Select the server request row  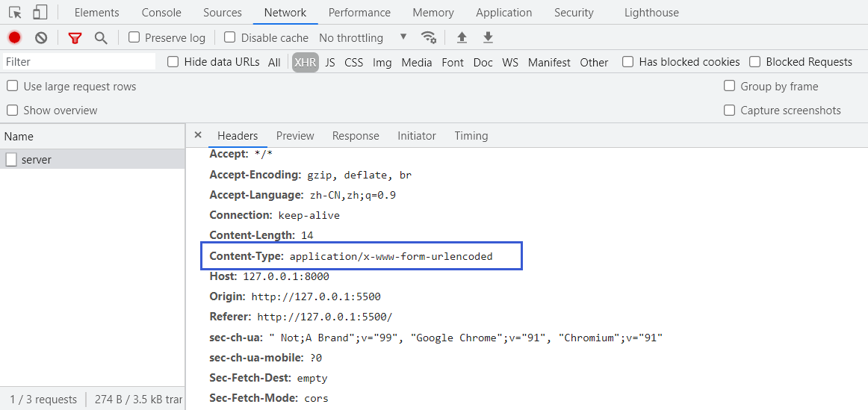click(93, 160)
